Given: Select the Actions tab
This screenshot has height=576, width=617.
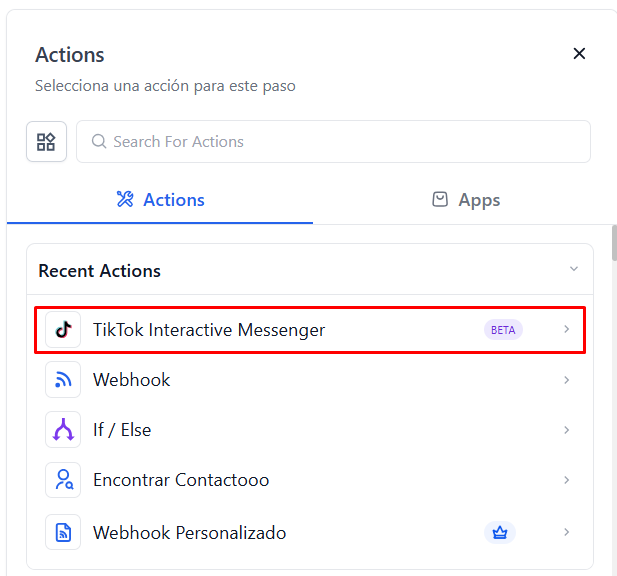Looking at the screenshot, I should click(160, 200).
